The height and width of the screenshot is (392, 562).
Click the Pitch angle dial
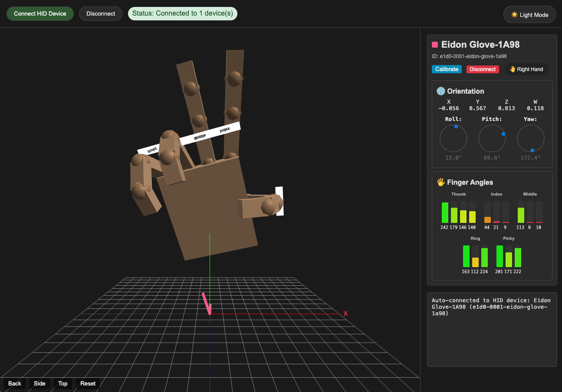coord(492,139)
